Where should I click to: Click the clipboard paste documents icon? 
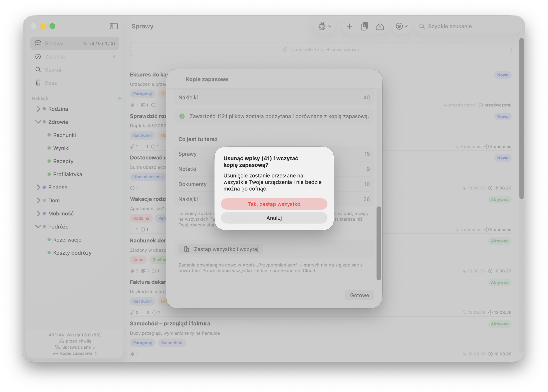click(364, 26)
